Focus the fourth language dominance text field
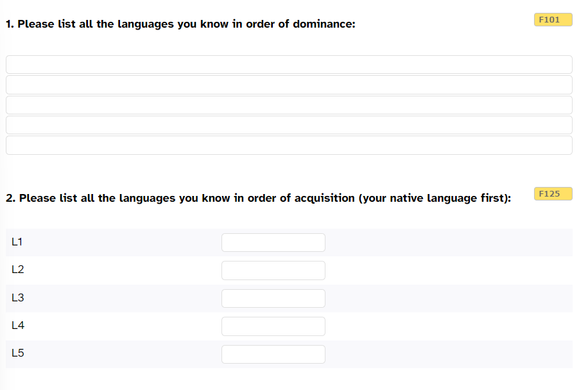This screenshot has width=588, height=390. coord(289,125)
